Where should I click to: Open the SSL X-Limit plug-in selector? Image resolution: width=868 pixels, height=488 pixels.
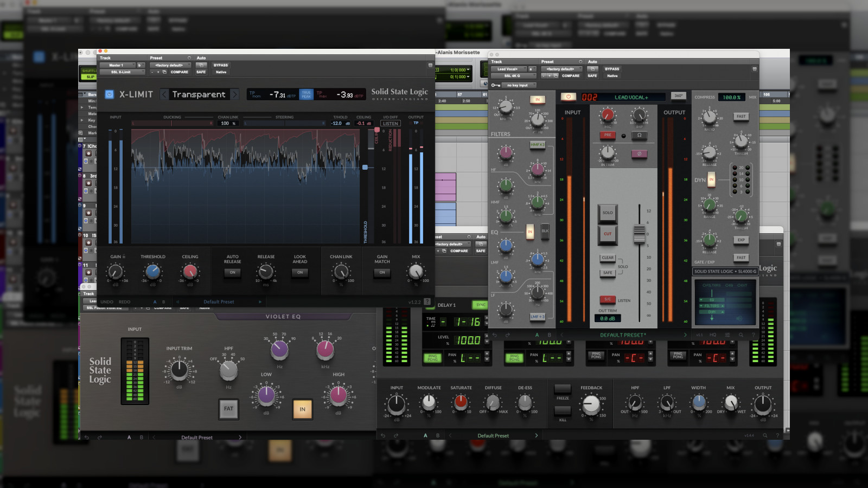[x=122, y=72]
